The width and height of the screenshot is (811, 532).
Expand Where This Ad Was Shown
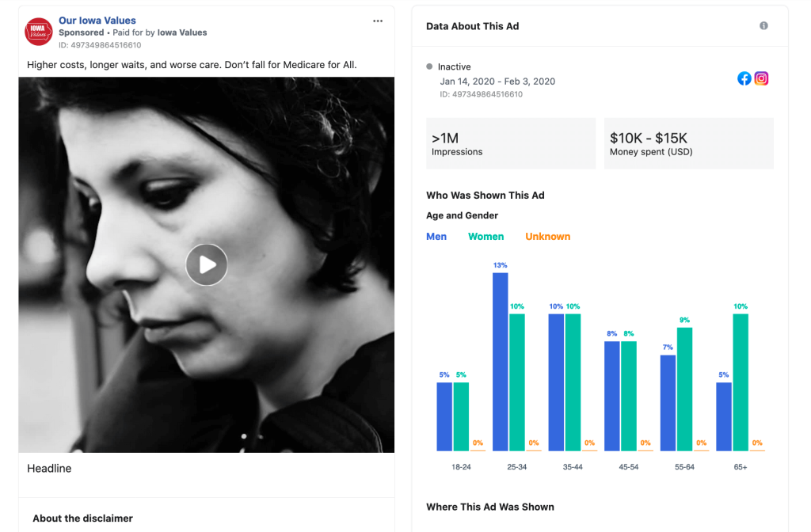click(x=490, y=507)
